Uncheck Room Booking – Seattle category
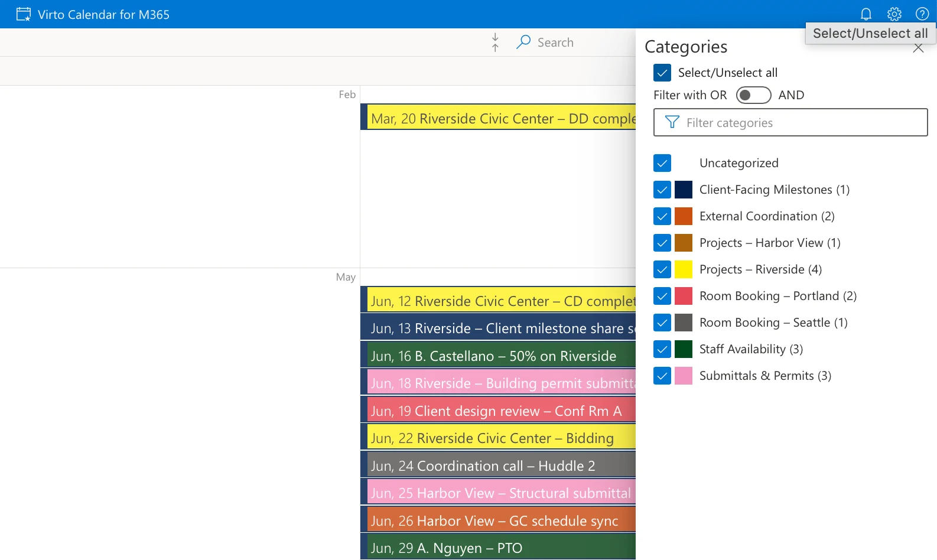937x560 pixels. tap(662, 323)
